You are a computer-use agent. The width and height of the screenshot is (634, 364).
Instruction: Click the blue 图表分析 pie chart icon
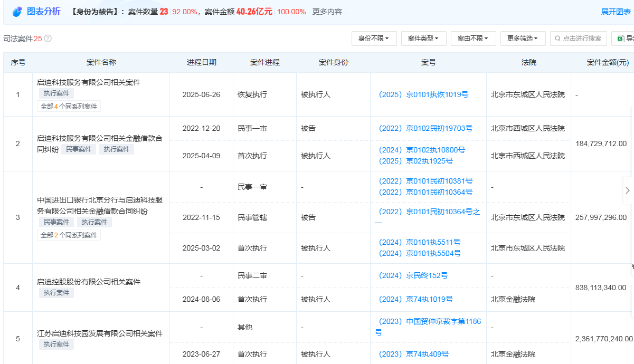click(x=17, y=11)
